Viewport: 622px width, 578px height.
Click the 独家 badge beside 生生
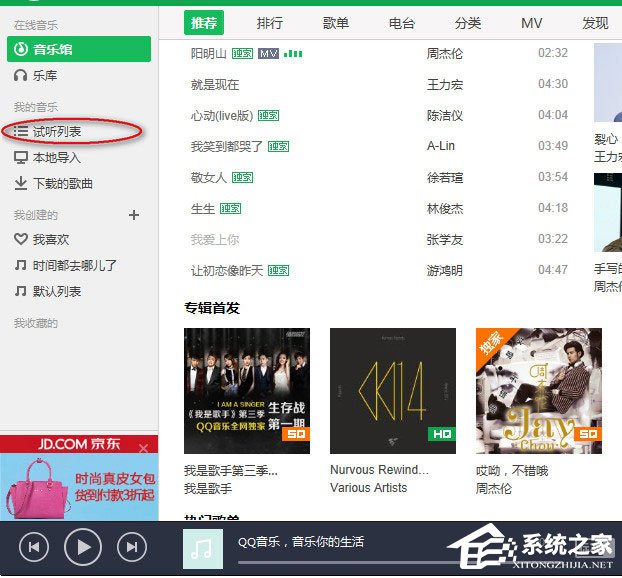click(x=230, y=209)
